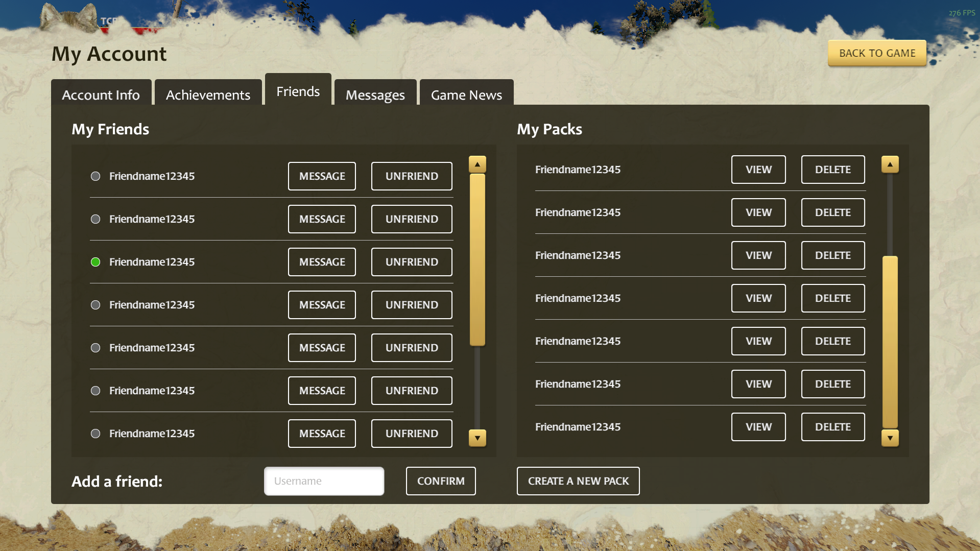Click DELETE in the fifth pack row

point(833,341)
